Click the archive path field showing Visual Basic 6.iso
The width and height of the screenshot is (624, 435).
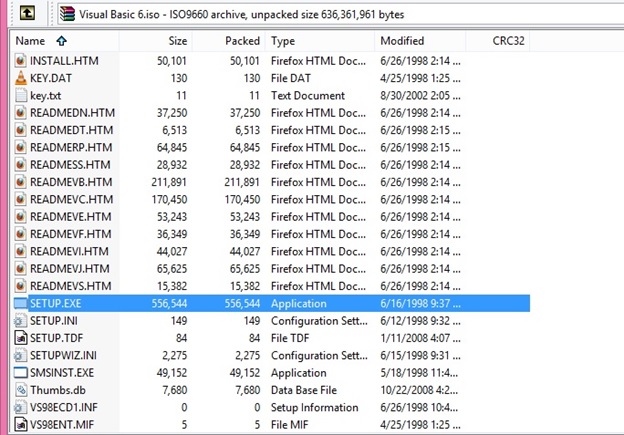[x=340, y=14]
